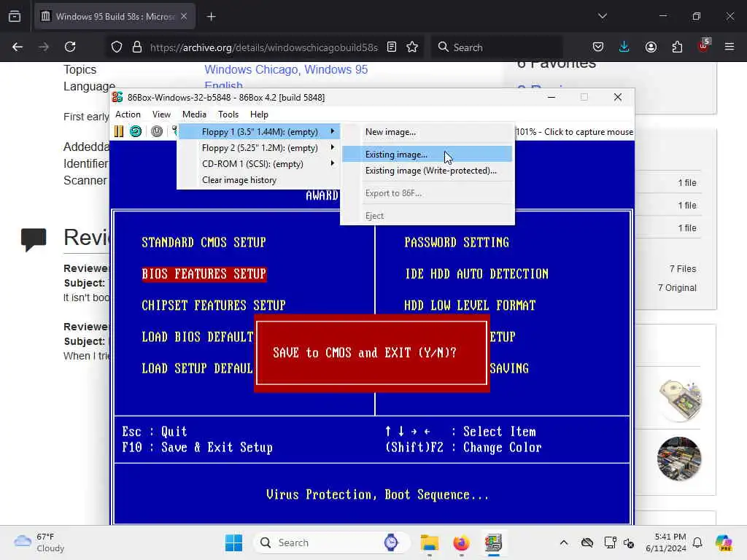Choose New image... for floppy

pos(390,132)
